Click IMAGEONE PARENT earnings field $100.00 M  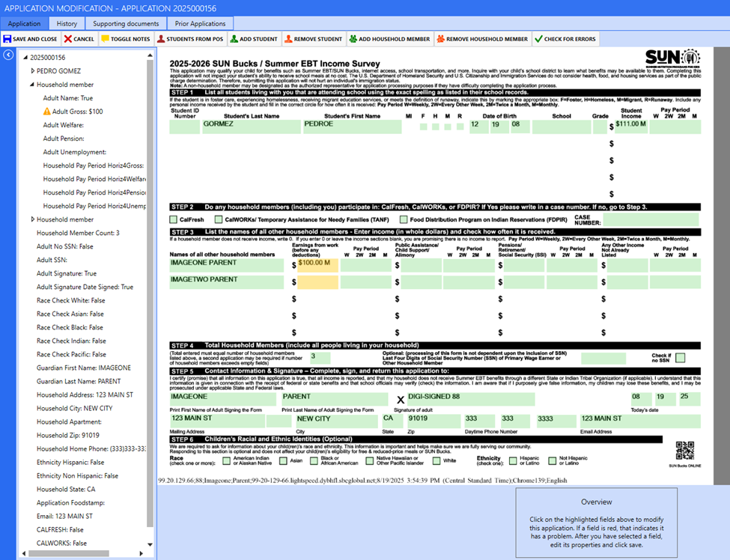pos(317,265)
